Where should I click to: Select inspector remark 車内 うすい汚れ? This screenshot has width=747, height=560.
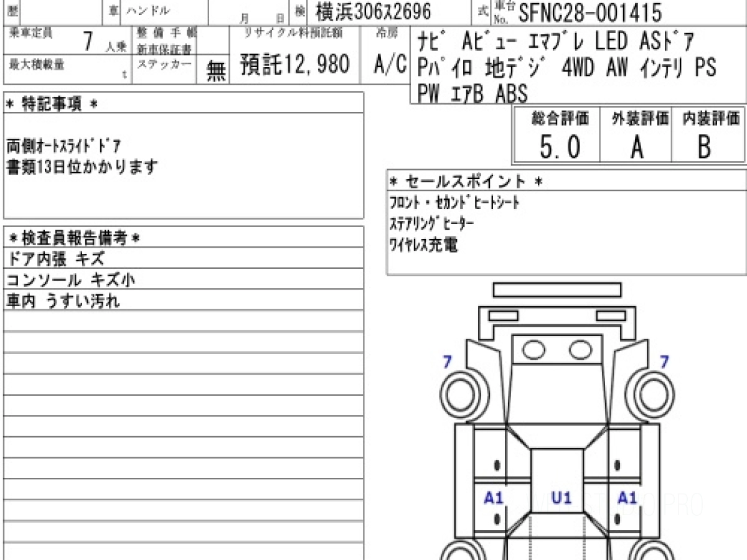pyautogui.click(x=63, y=301)
